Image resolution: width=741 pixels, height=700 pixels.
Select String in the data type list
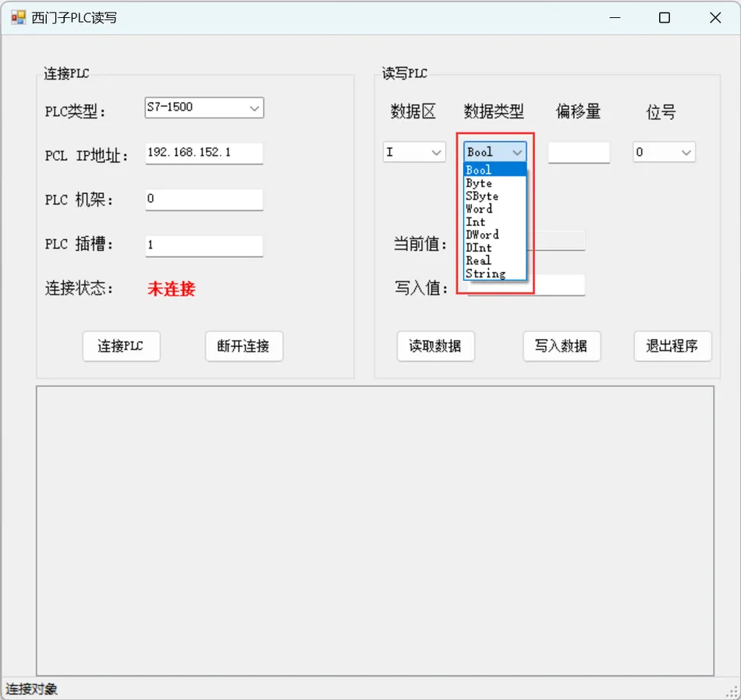[495, 274]
